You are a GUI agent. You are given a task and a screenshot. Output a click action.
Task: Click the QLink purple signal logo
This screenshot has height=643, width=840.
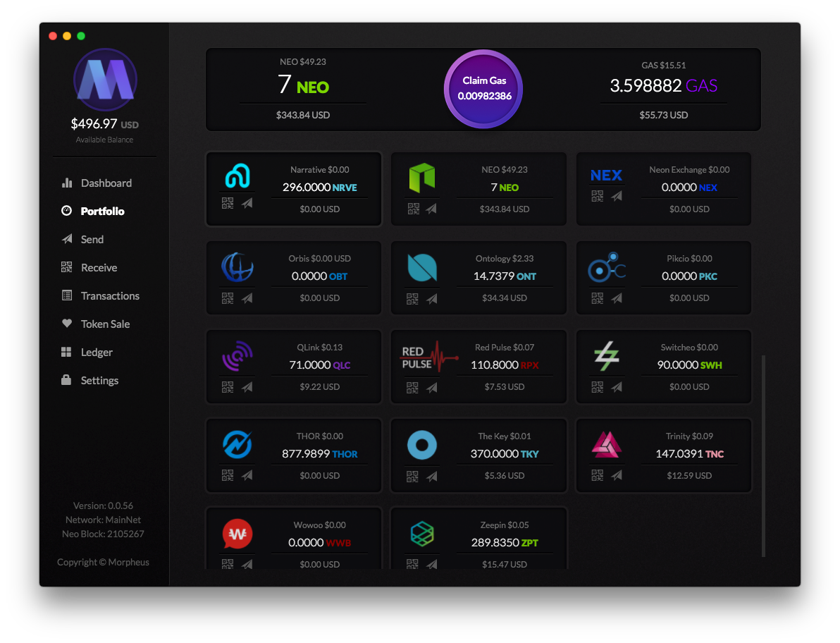(x=237, y=356)
